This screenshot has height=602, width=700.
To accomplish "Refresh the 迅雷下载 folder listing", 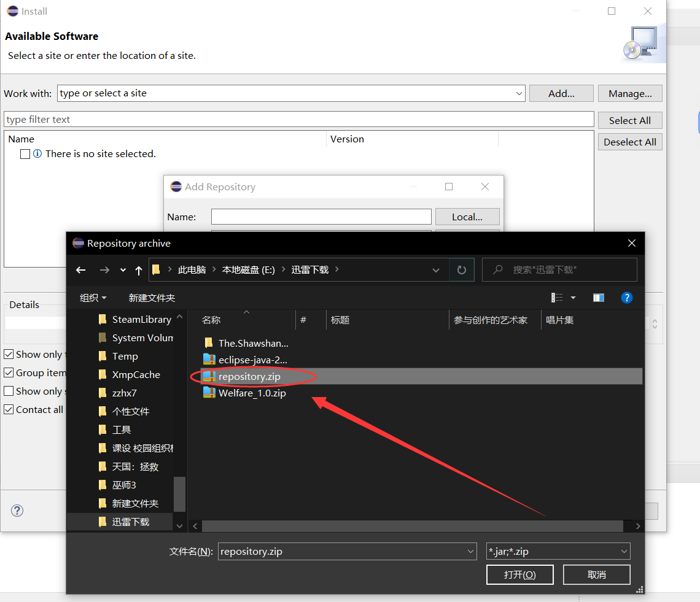I will 462,270.
